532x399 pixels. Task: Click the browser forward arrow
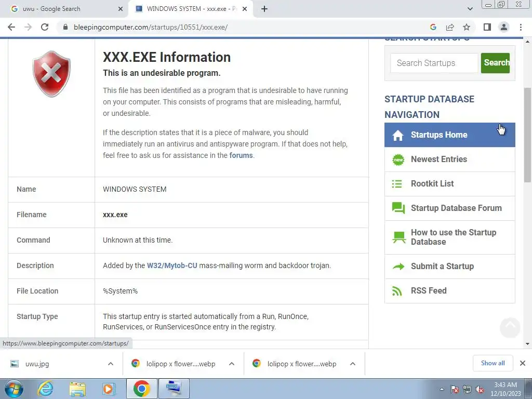coord(28,27)
